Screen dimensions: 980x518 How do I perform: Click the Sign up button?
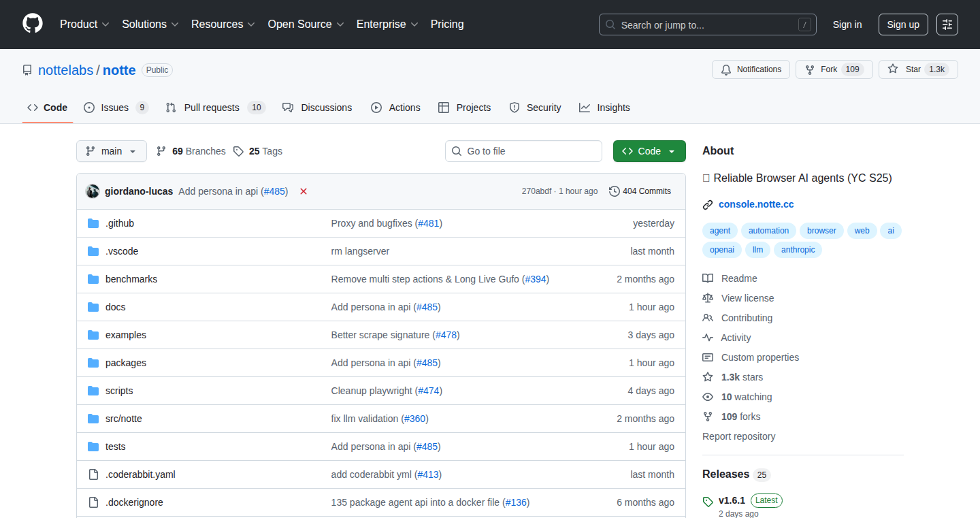[903, 25]
